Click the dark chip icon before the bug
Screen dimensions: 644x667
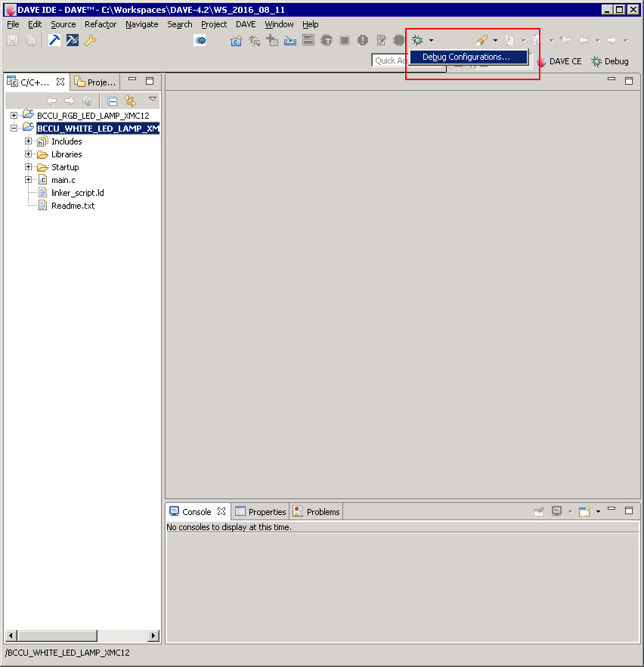399,40
